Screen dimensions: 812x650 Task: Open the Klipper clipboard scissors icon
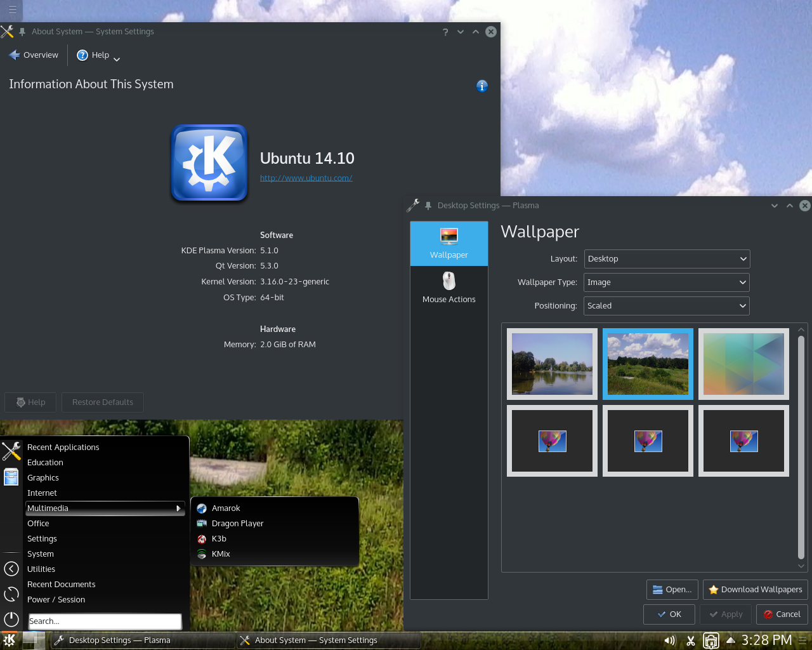(691, 640)
